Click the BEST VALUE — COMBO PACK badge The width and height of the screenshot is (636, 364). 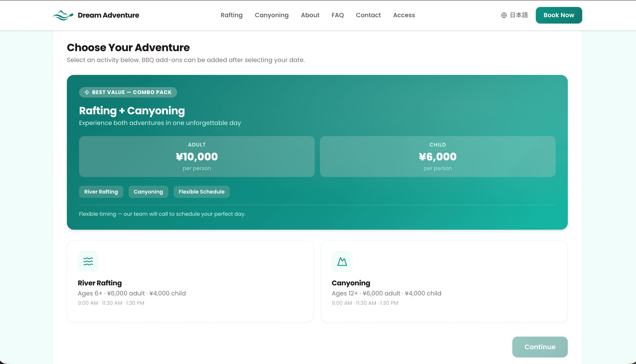[x=128, y=92]
